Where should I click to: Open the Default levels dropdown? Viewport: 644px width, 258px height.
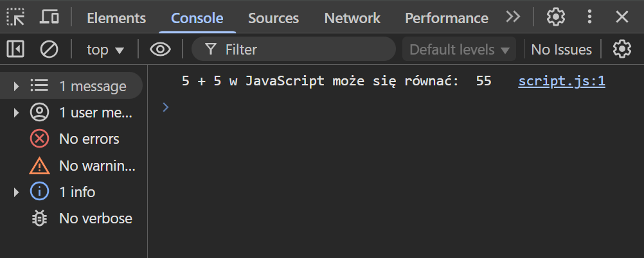click(x=459, y=49)
